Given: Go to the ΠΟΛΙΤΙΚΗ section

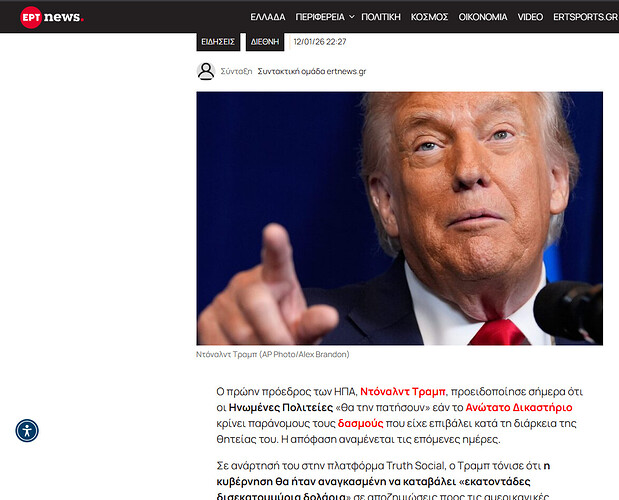Looking at the screenshot, I should click(x=381, y=17).
